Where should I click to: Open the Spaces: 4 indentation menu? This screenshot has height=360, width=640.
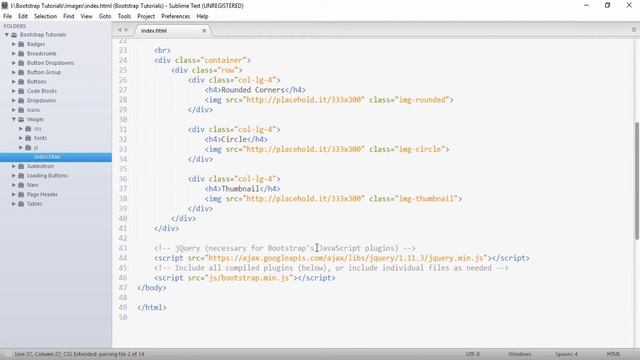click(x=566, y=354)
